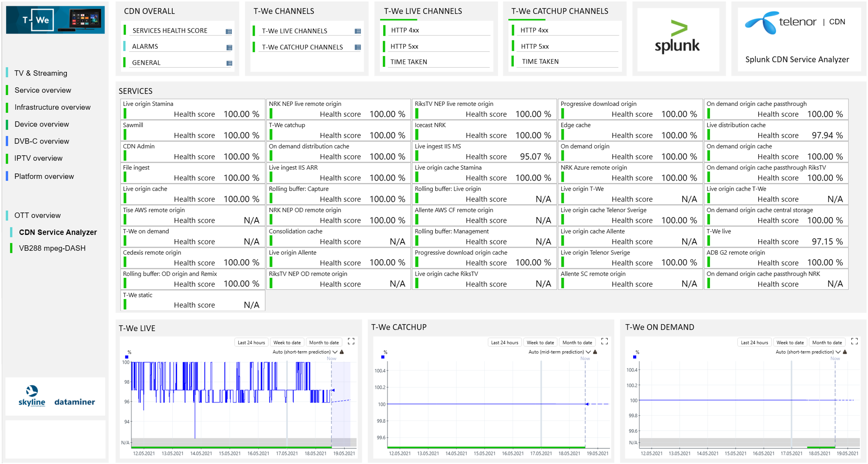Click Splunk CDN Service Analyzer title

point(797,59)
